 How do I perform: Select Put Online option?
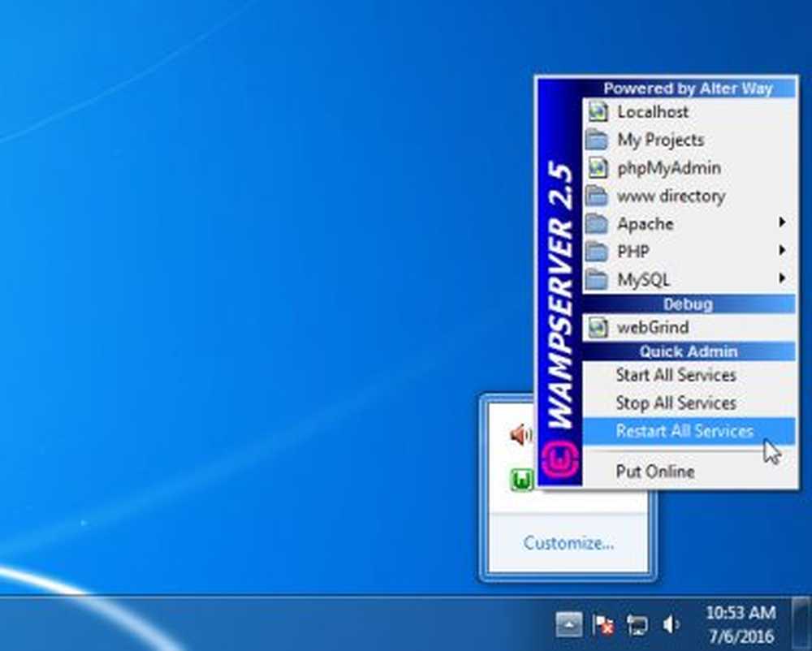coord(689,471)
